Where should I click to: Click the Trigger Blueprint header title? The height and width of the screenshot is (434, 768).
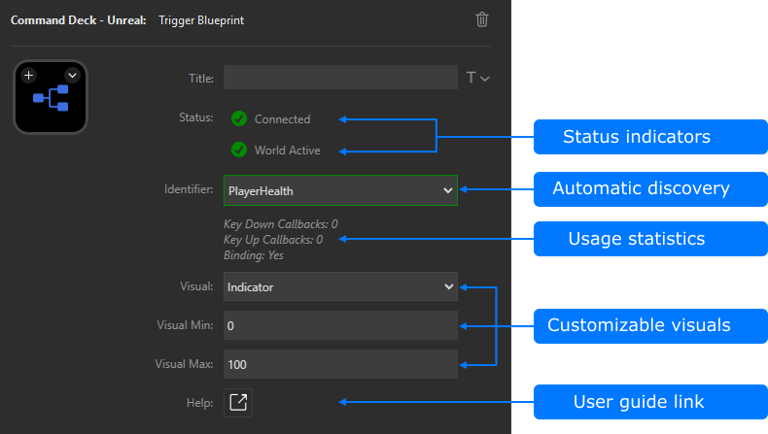point(201,20)
